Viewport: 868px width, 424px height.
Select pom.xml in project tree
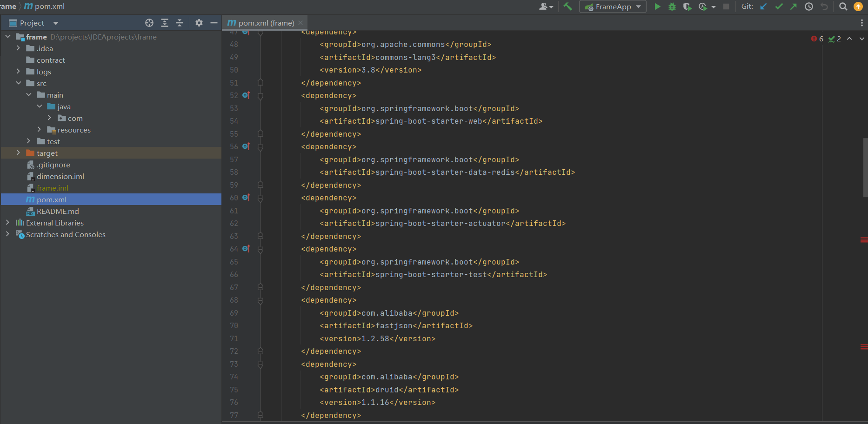pos(52,199)
